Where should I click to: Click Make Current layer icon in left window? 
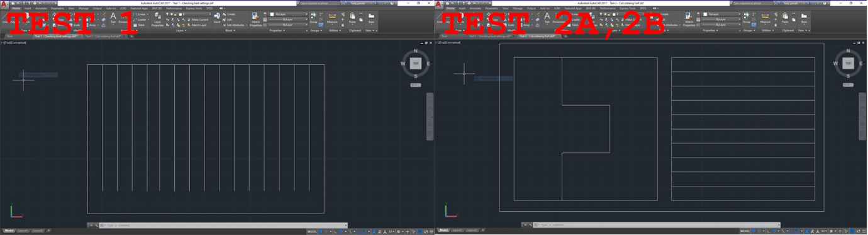point(198,20)
